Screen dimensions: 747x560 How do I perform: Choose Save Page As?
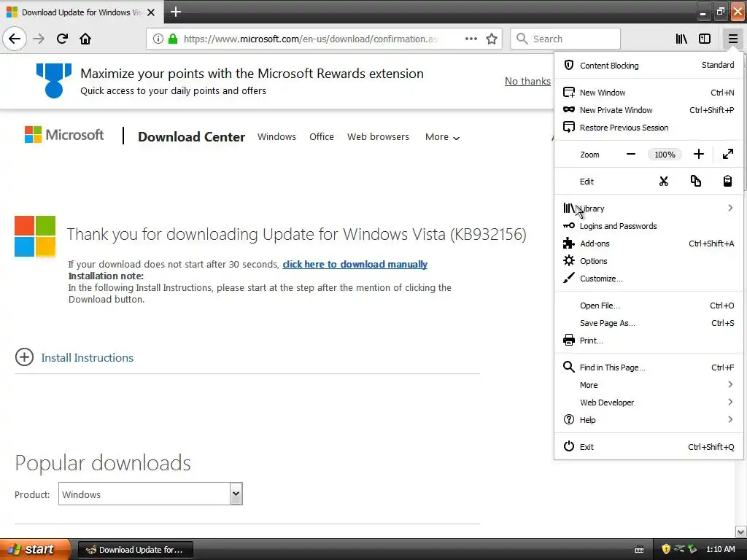click(649, 323)
